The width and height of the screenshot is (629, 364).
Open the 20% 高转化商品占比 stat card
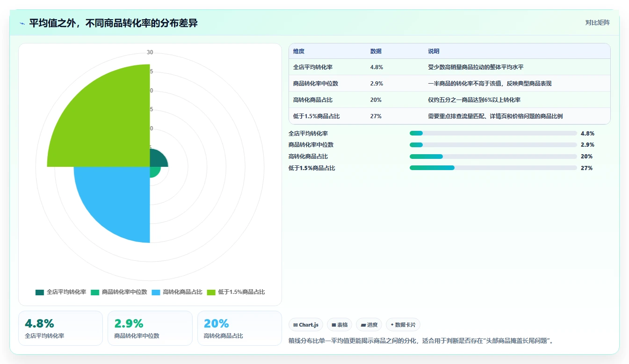pos(239,328)
